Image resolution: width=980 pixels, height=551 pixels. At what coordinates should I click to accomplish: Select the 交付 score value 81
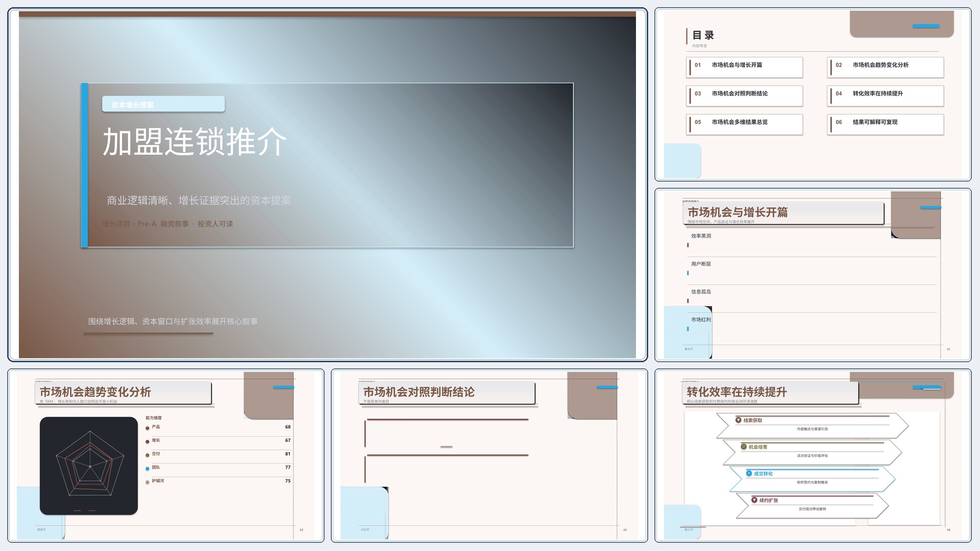coord(288,454)
